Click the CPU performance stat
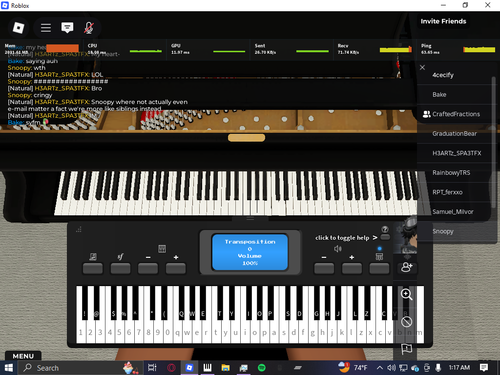500x375 pixels. tap(124, 49)
